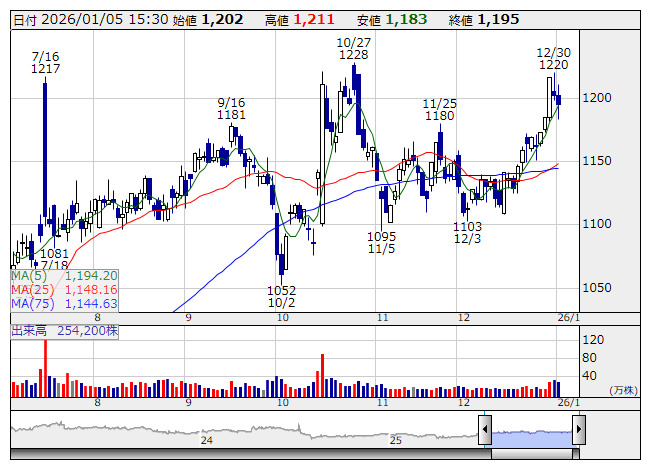
Task: Click the 11/25 1180 label
Action: tap(439, 109)
